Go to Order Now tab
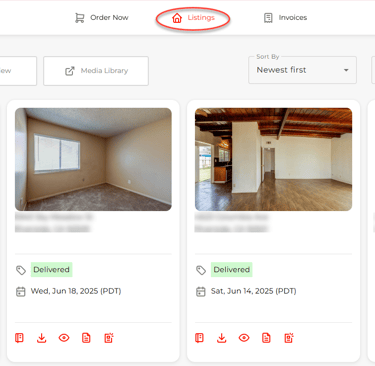The width and height of the screenshot is (375, 366). point(102,18)
